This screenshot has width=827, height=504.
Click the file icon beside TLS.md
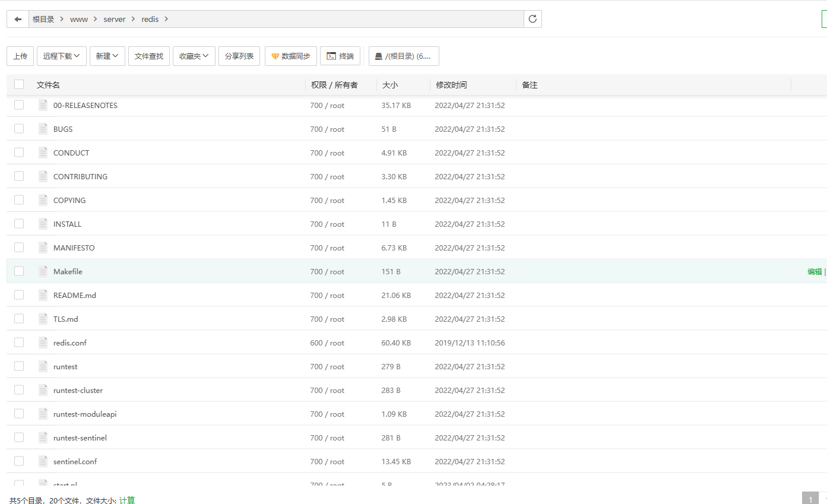tap(43, 319)
